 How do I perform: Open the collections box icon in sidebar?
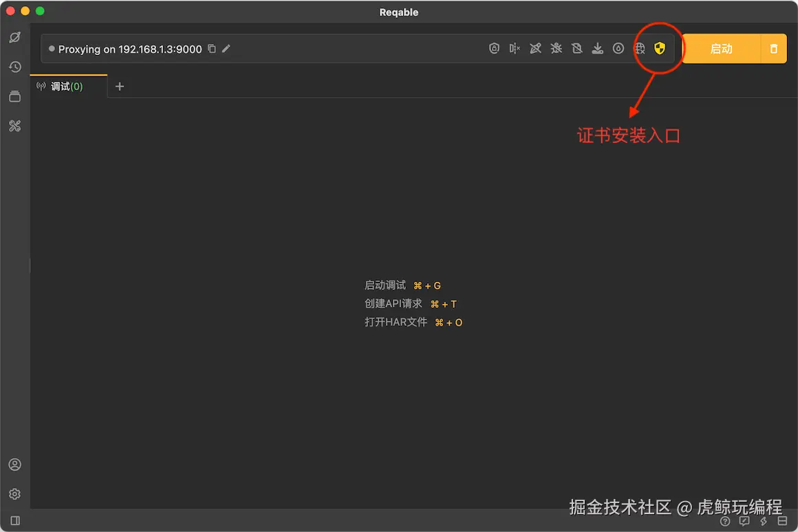click(x=15, y=96)
